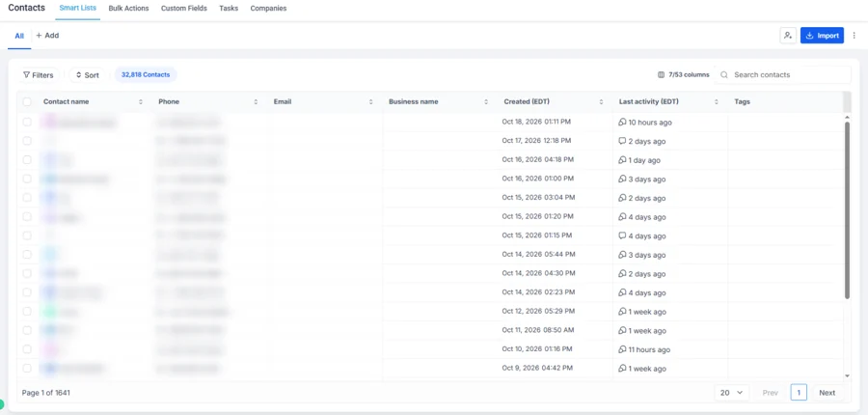
Task: Click the activity icon in Oct 11 08:50 AM row
Action: (x=622, y=330)
